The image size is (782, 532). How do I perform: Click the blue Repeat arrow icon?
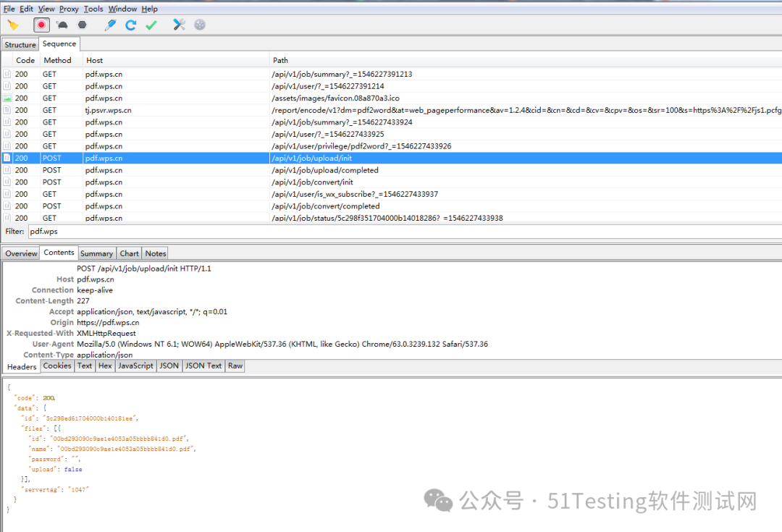click(130, 25)
